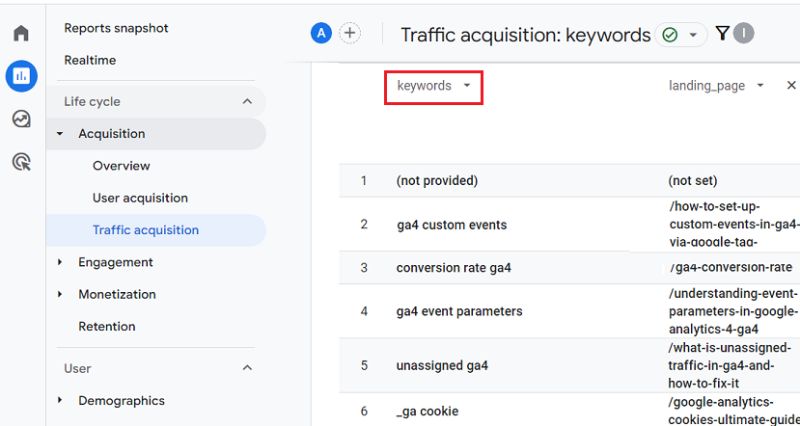Open the keywords dimension dropdown

[433, 86]
